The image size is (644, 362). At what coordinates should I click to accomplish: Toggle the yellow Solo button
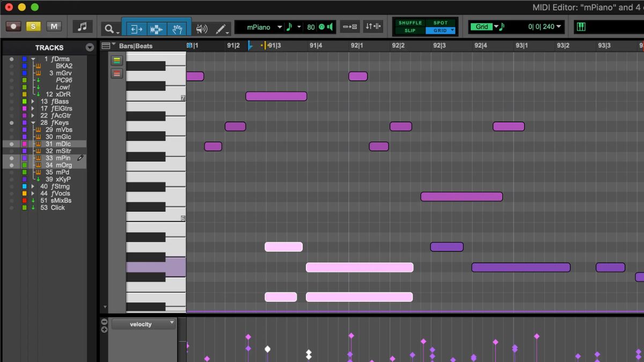click(x=33, y=26)
